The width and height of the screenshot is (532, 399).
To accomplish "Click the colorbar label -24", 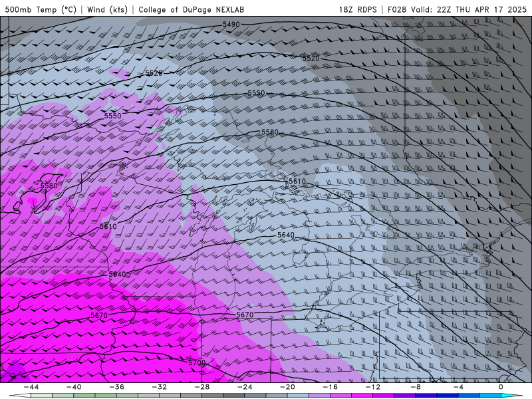I will tap(245, 387).
